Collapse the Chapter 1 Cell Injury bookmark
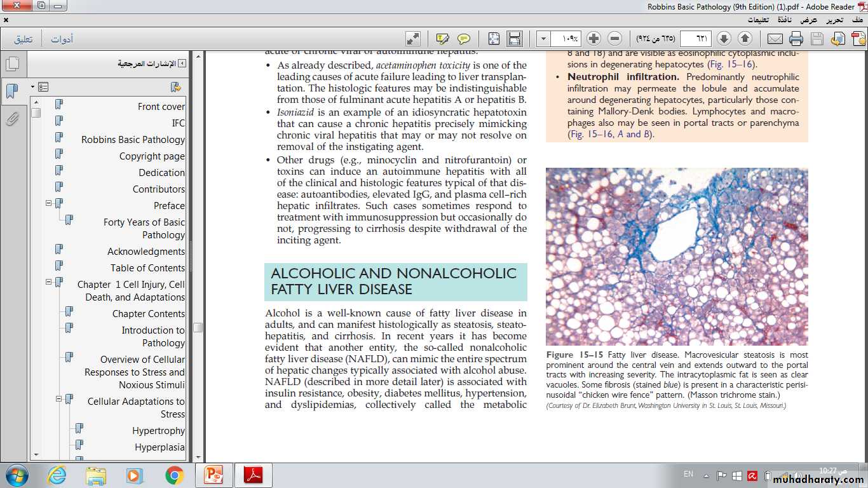Screen dimensions: 868x488 coord(48,282)
